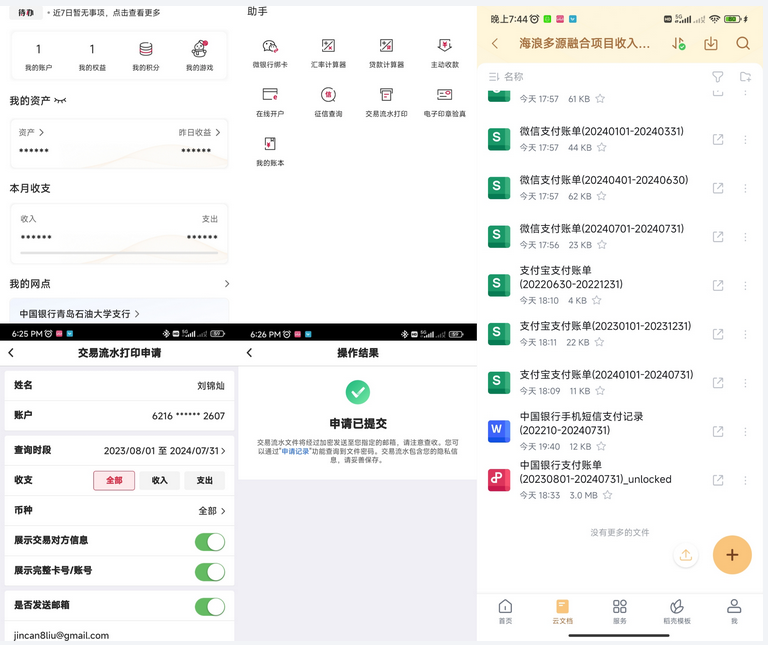This screenshot has width=768, height=645.
Task: Click the 本月收支 progress bar
Action: [x=119, y=253]
